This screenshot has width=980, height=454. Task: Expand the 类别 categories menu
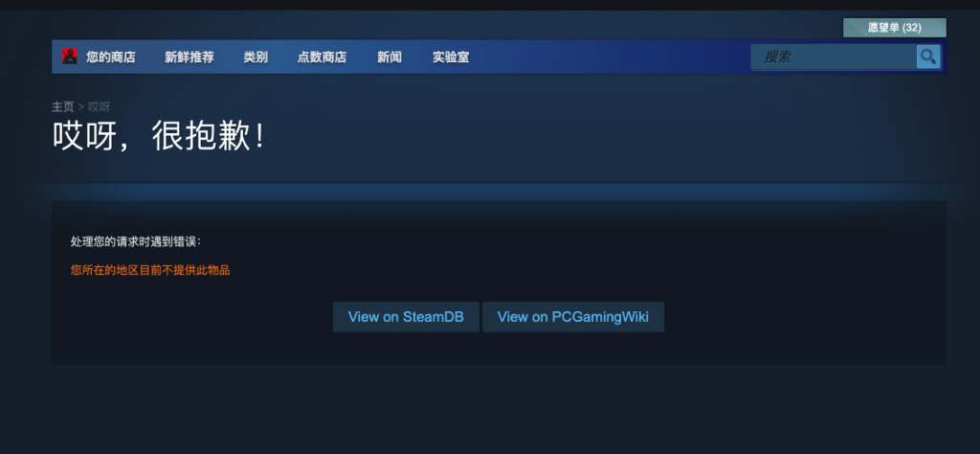tap(256, 57)
